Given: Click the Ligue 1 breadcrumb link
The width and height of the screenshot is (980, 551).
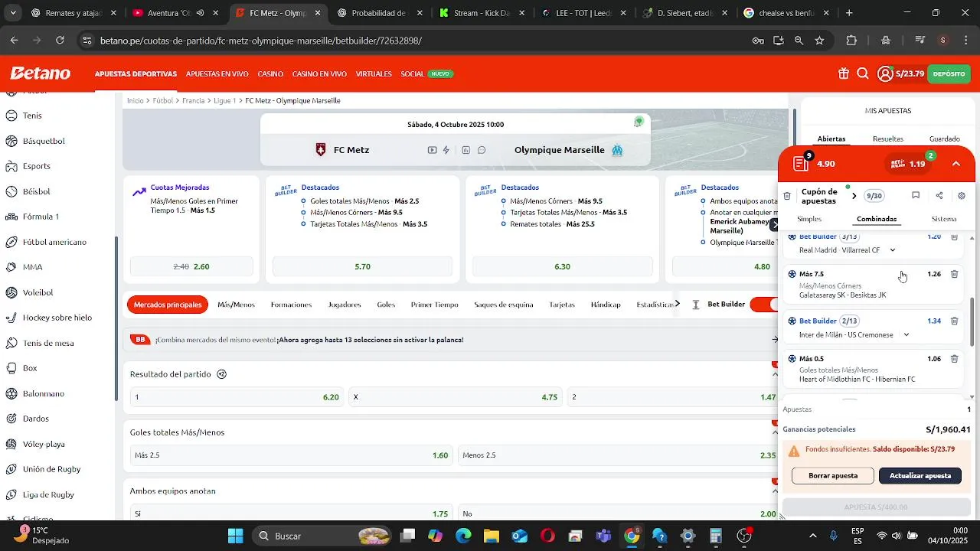Looking at the screenshot, I should (x=224, y=101).
